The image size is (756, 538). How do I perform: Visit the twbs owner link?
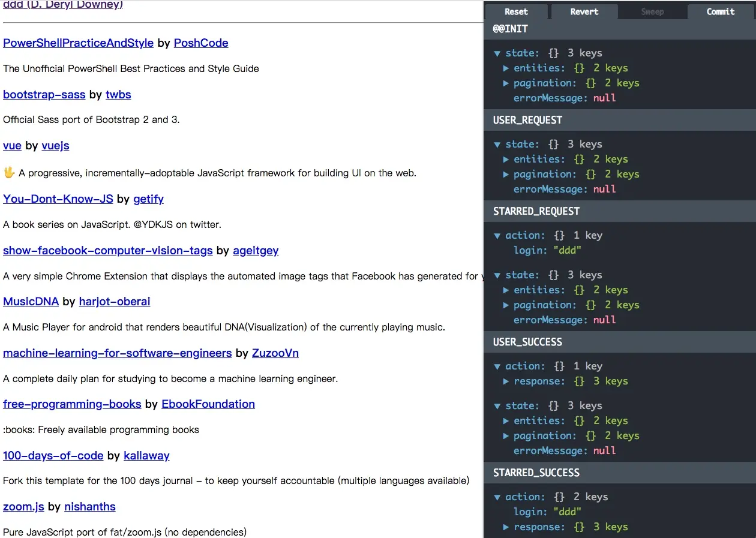click(x=118, y=95)
